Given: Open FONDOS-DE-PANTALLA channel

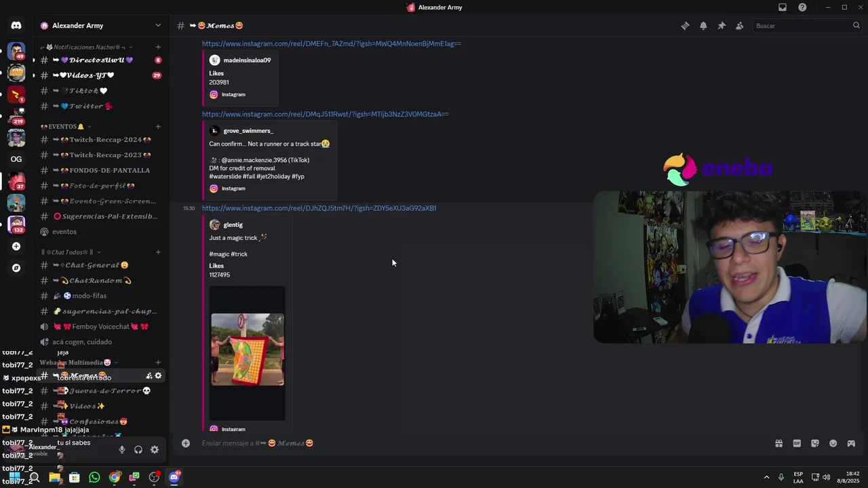Looking at the screenshot, I should [x=100, y=170].
